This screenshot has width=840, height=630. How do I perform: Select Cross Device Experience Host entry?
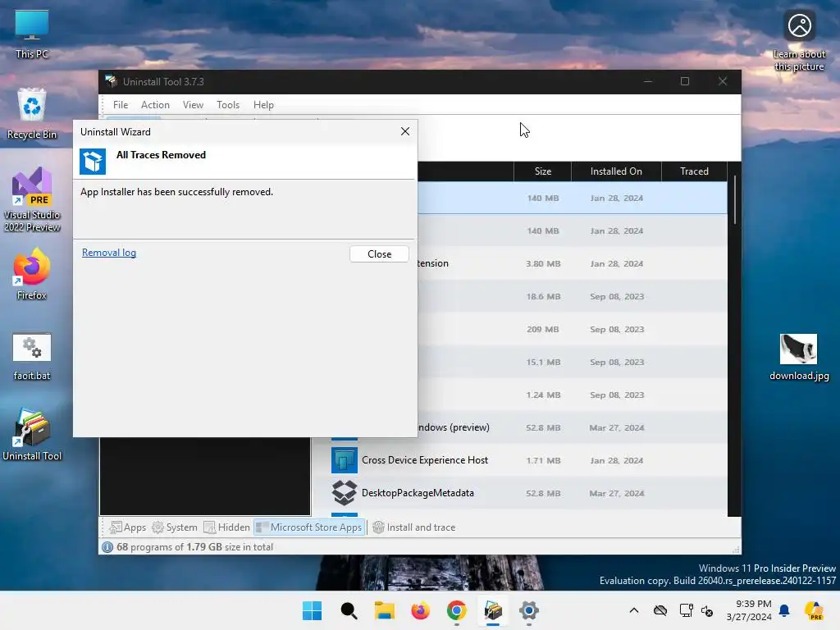pos(519,460)
